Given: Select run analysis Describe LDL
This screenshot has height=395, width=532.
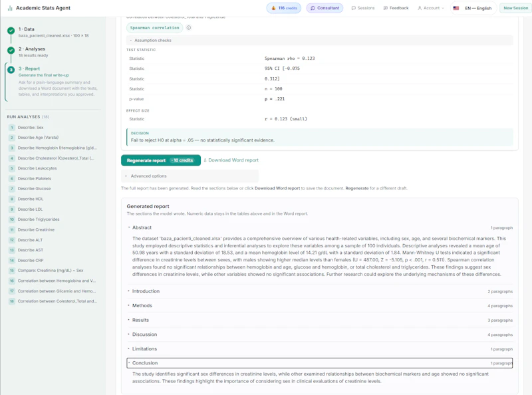Looking at the screenshot, I should (x=53, y=209).
